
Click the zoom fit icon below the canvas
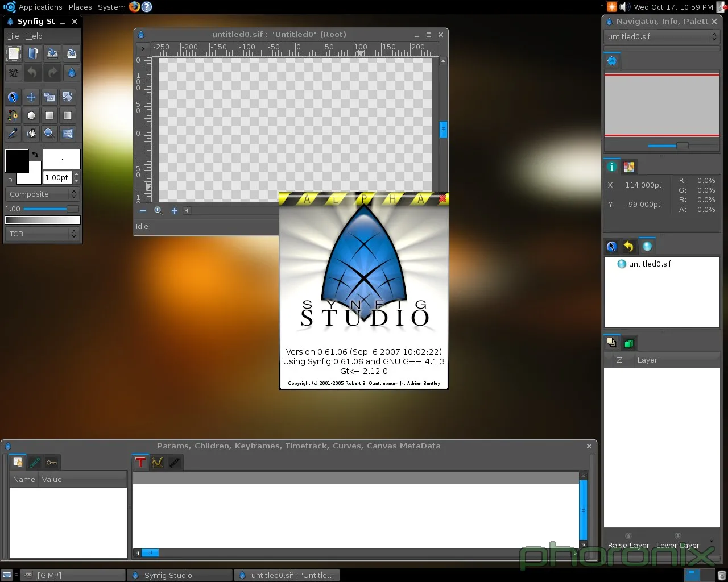click(x=158, y=211)
